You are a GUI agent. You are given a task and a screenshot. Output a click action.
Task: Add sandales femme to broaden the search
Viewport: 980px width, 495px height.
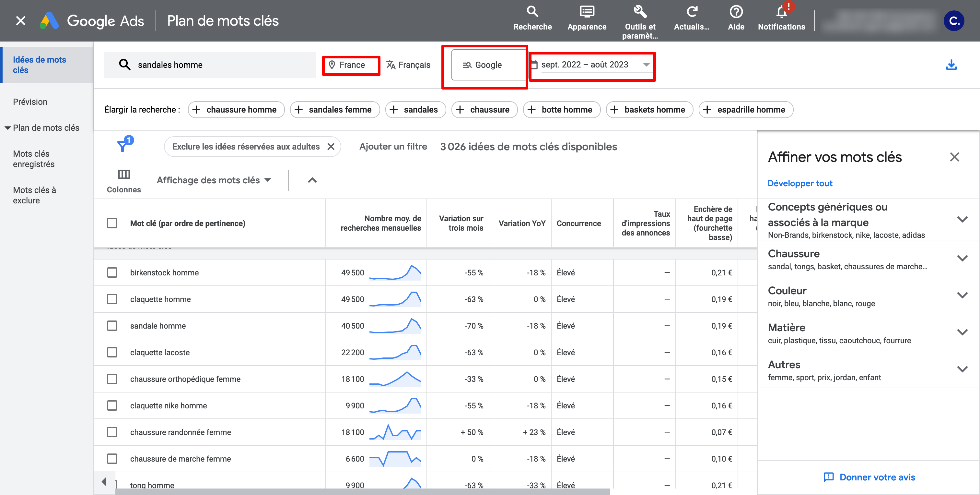pos(334,110)
